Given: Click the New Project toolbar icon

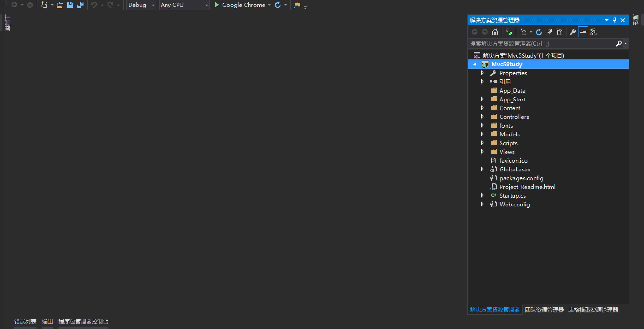Looking at the screenshot, I should (44, 5).
